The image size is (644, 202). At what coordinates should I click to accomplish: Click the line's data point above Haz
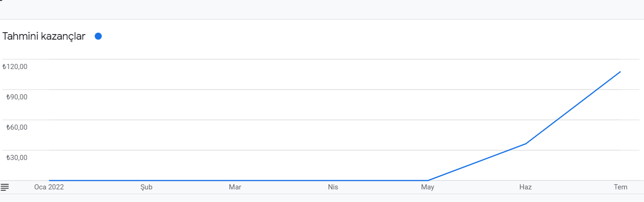click(x=526, y=144)
